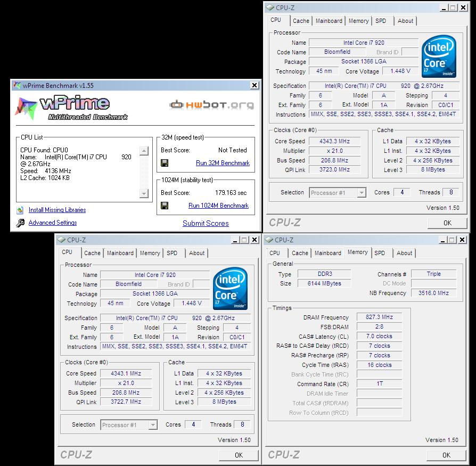Close the wPrime Benchmark window
The height and width of the screenshot is (466, 476).
255,85
